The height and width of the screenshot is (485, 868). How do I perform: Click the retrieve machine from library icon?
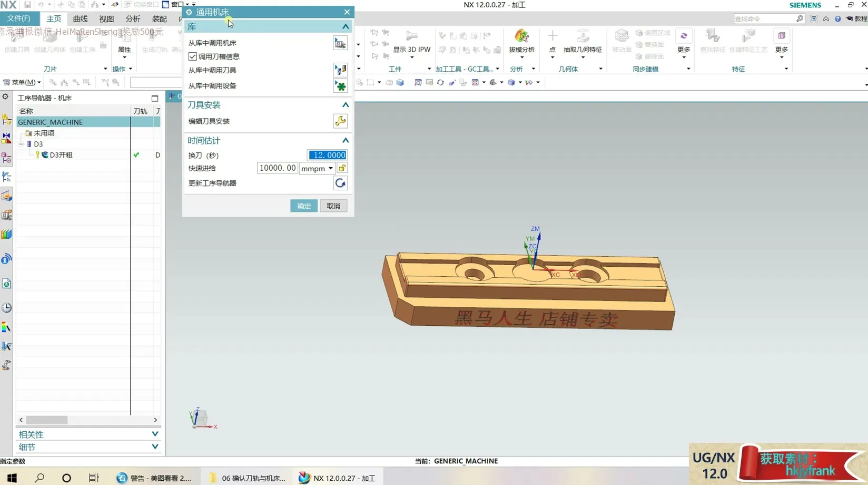click(340, 43)
